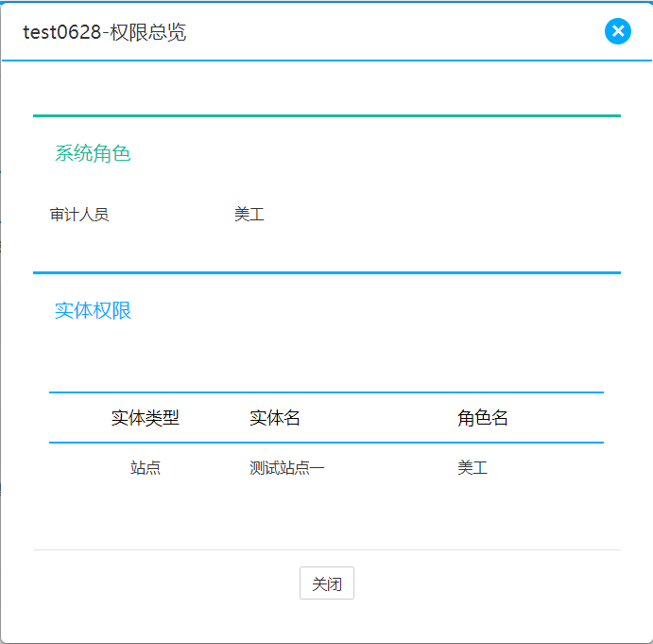Screen dimensions: 653x644
Task: Click the blue line above the table headers
Action: tap(326, 392)
